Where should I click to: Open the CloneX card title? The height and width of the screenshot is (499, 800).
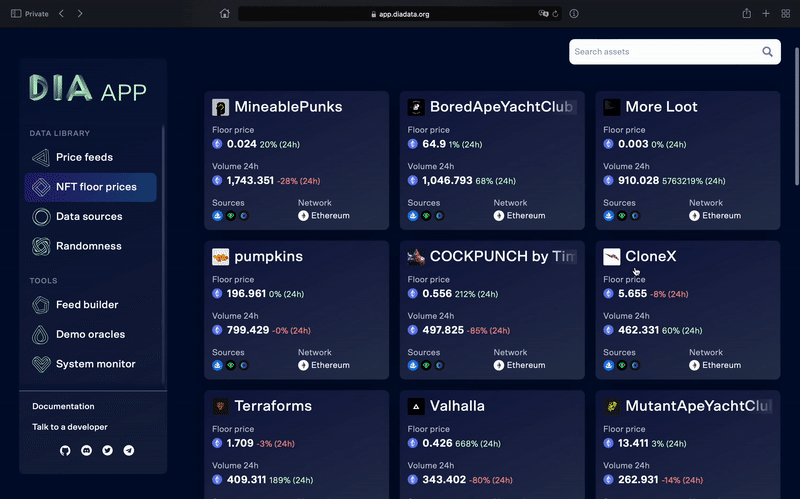[651, 256]
